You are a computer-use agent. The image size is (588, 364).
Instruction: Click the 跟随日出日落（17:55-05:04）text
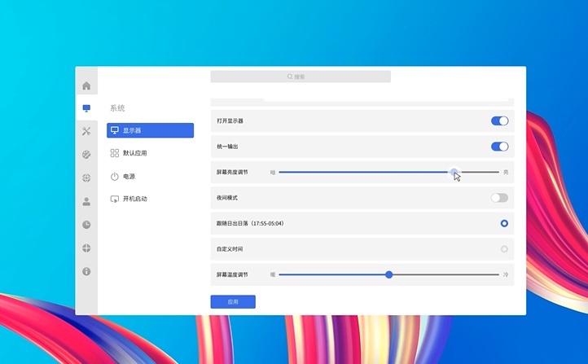250,223
